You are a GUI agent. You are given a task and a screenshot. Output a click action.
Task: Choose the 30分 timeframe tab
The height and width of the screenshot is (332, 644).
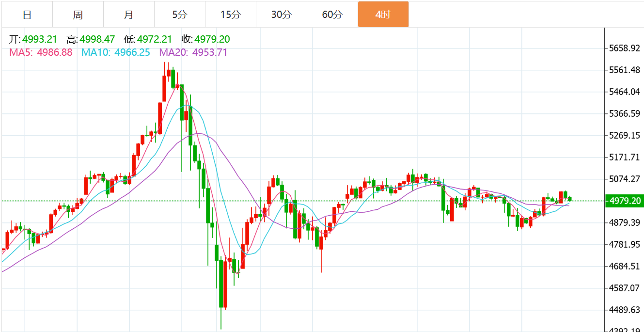[281, 15]
